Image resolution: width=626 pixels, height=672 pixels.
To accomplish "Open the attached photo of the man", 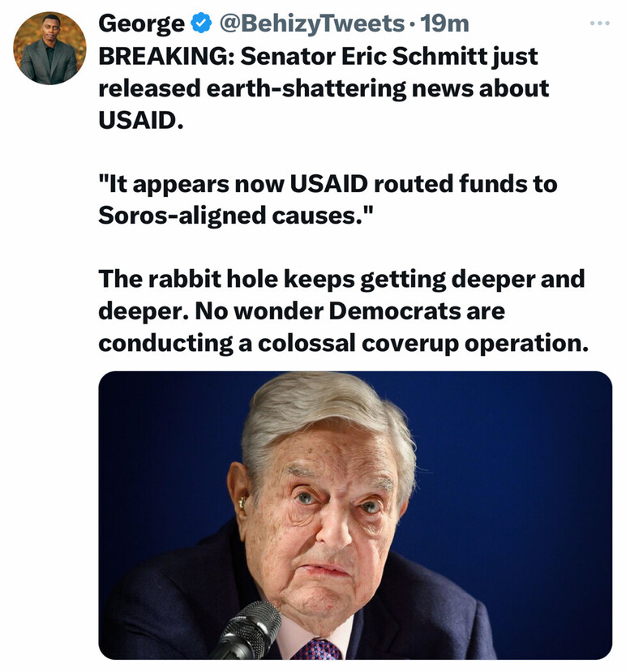I will tap(355, 515).
